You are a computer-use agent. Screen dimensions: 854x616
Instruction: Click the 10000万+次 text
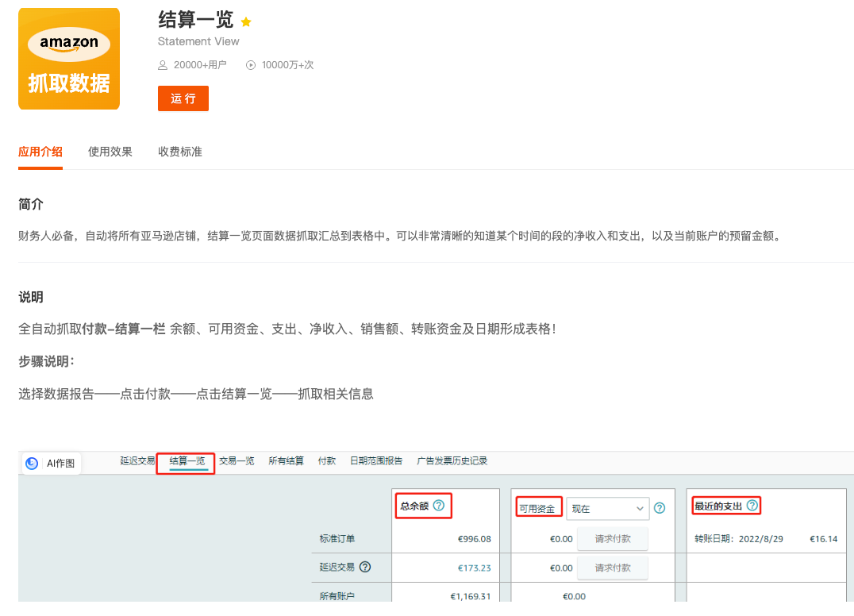pos(287,65)
